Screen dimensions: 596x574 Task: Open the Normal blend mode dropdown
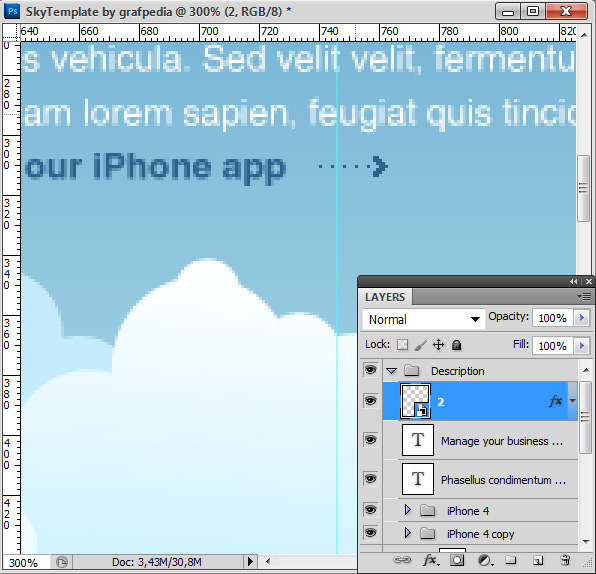click(x=423, y=319)
